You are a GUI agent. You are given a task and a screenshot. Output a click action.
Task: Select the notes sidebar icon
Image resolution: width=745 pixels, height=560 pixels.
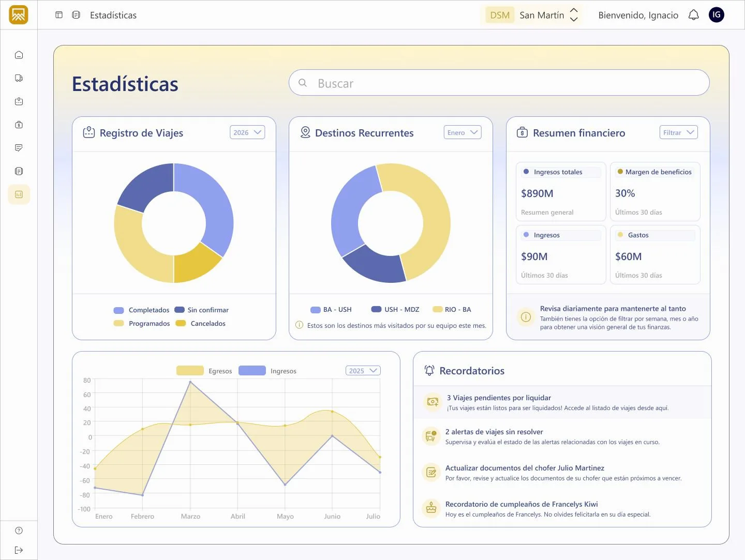coord(19,148)
